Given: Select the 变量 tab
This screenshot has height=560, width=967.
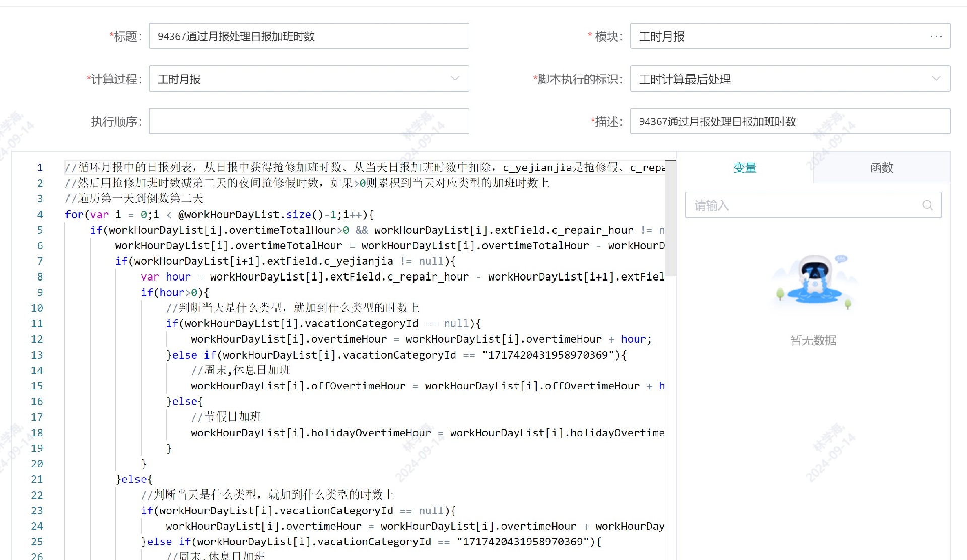Looking at the screenshot, I should [x=745, y=168].
